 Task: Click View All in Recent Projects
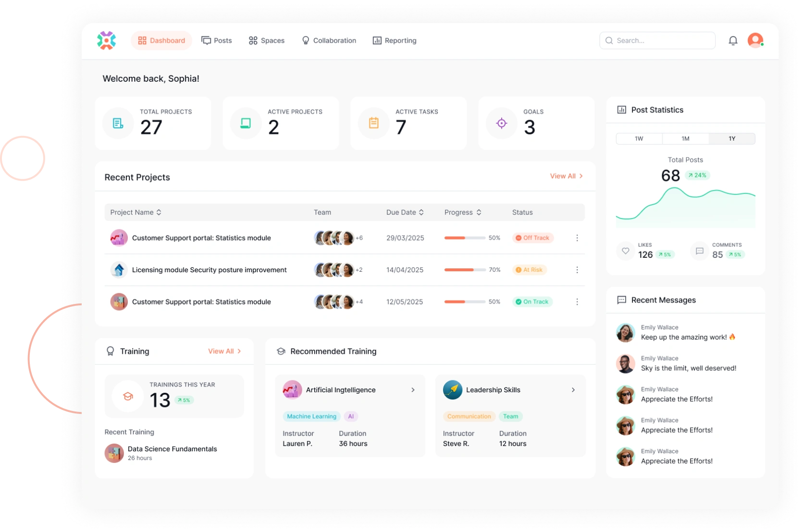coord(566,176)
